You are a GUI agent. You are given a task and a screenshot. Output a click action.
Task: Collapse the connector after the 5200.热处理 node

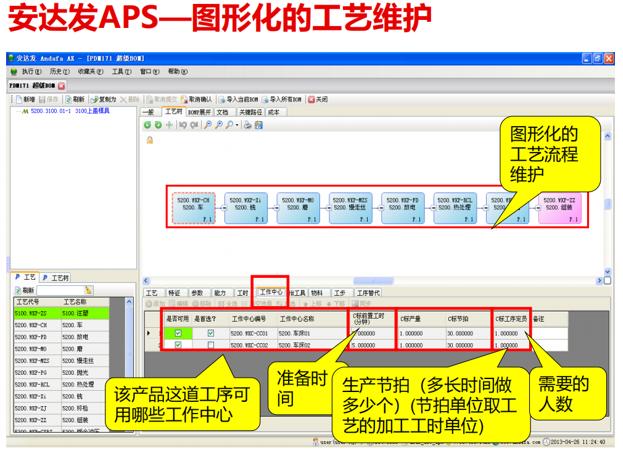(x=486, y=208)
